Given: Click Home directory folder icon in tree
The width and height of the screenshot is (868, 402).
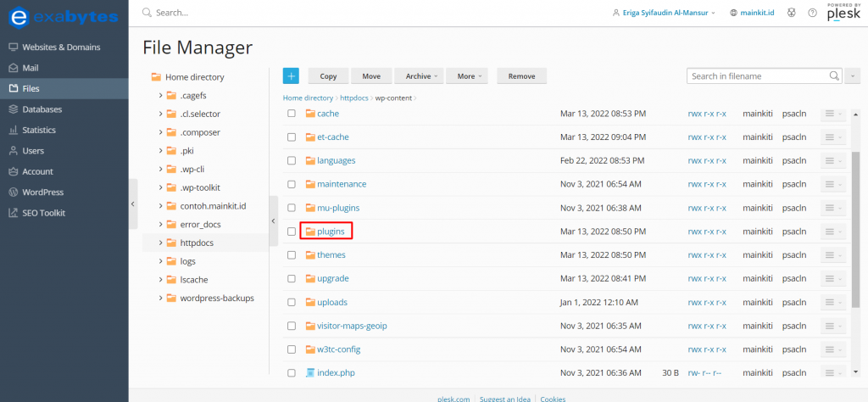Looking at the screenshot, I should tap(156, 77).
